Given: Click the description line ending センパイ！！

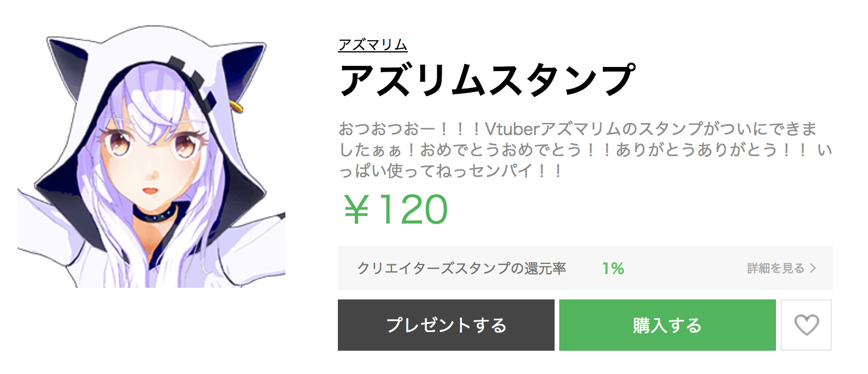Looking at the screenshot, I should pyautogui.click(x=450, y=171).
